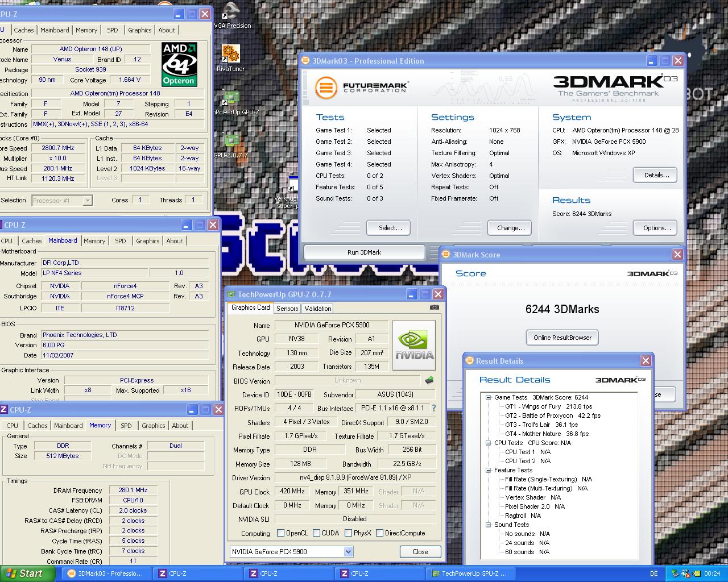This screenshot has width=728, height=582.
Task: Click the Options... button in 3DMark03
Action: click(656, 228)
